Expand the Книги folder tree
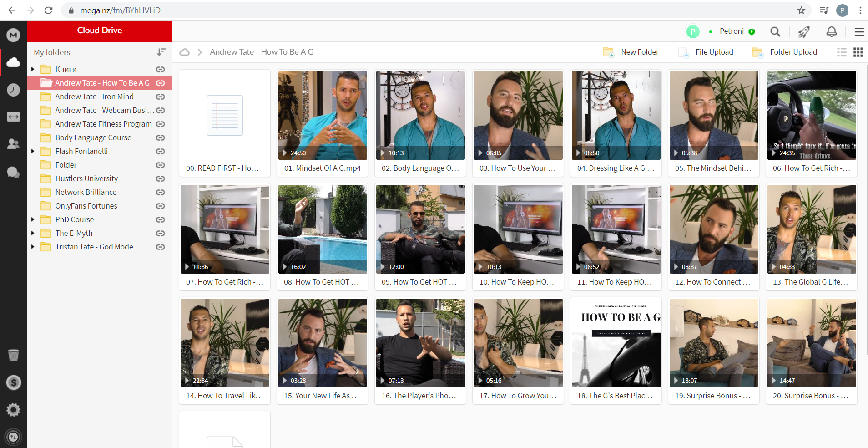 pyautogui.click(x=33, y=69)
